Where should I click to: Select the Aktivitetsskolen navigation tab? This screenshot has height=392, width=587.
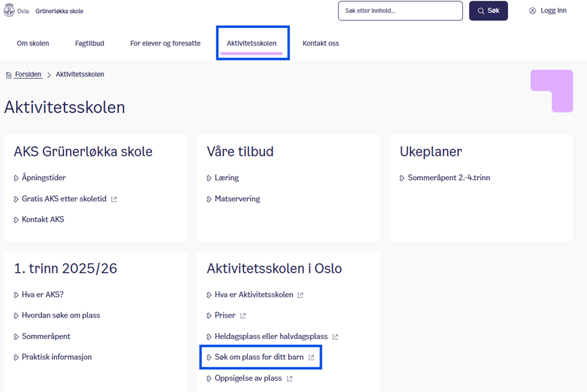252,43
